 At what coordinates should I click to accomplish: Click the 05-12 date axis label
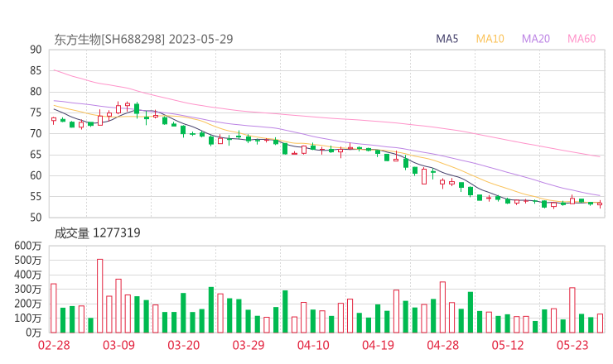click(x=508, y=345)
